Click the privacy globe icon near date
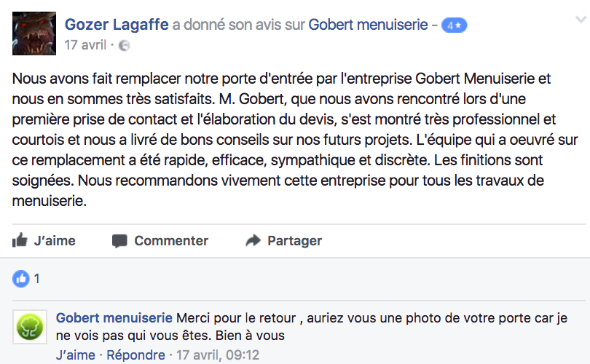The image size is (590, 364). [124, 45]
